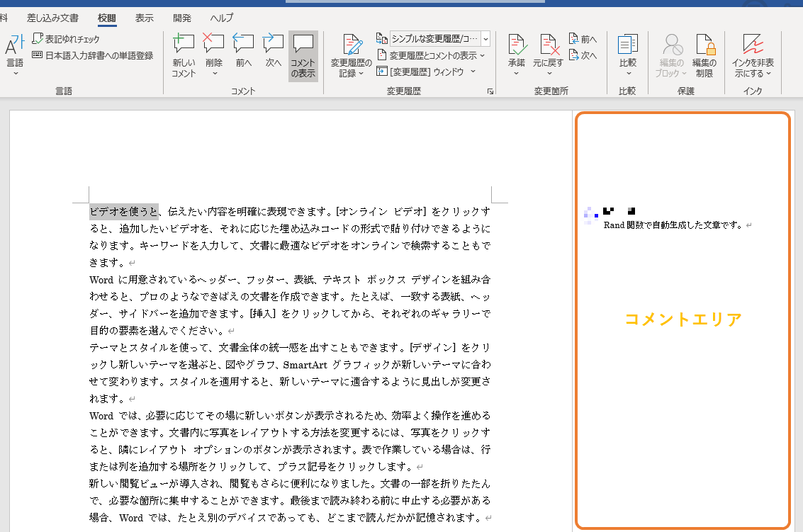Open the [変更履歴] ウィンドウ icon
This screenshot has width=803, height=532.
431,71
